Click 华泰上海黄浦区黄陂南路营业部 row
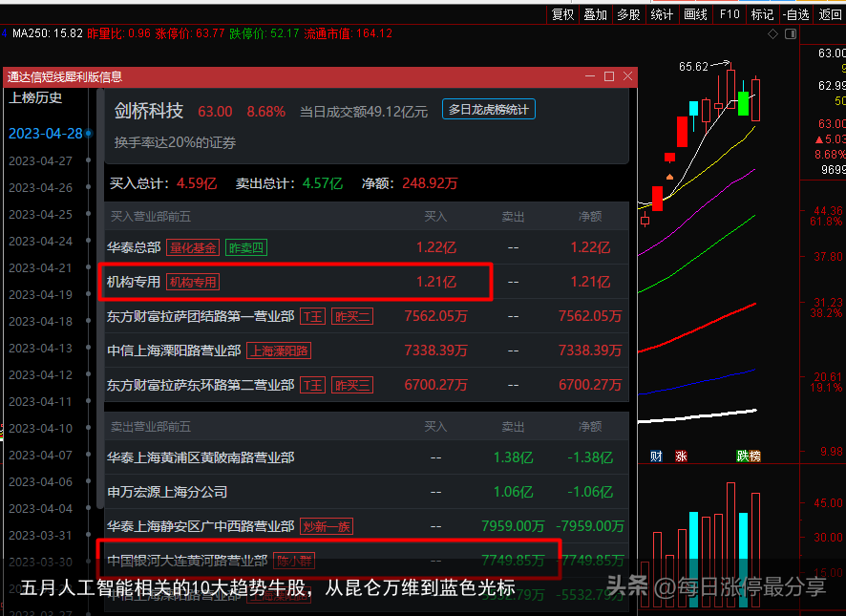The width and height of the screenshot is (846, 616). click(x=367, y=457)
